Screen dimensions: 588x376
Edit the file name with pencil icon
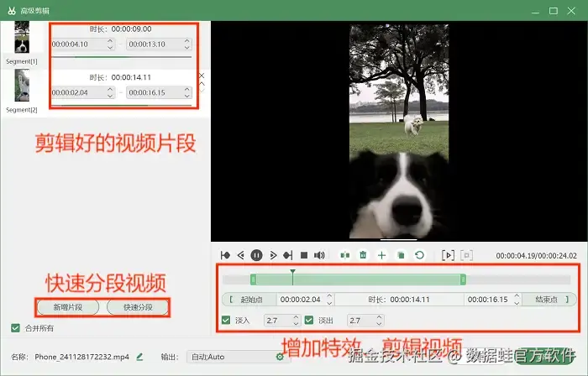(x=140, y=357)
